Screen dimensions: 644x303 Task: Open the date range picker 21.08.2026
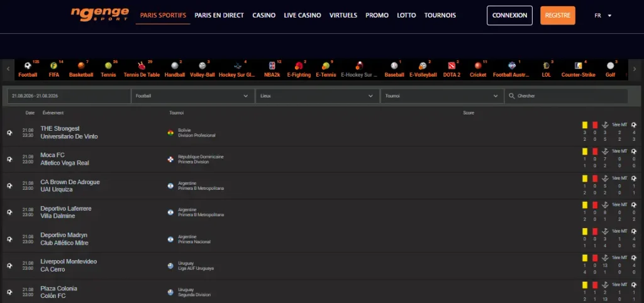(69, 96)
